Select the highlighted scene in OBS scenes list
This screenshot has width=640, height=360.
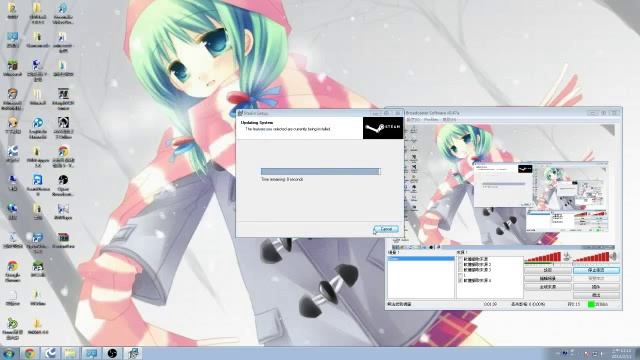421,259
